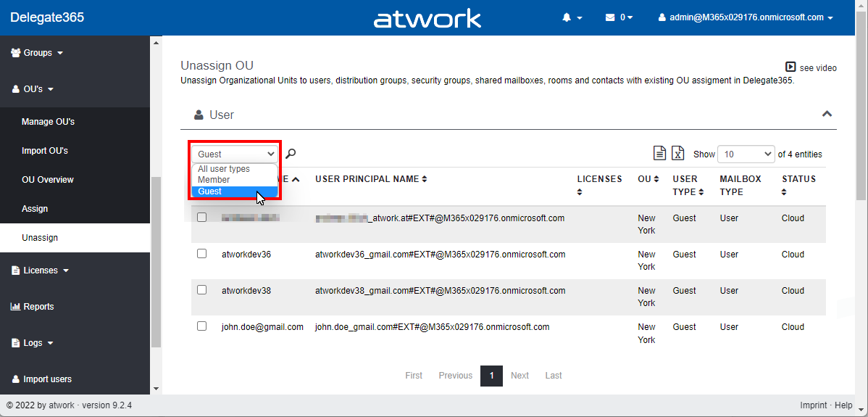Choose Member option in the list

234,180
